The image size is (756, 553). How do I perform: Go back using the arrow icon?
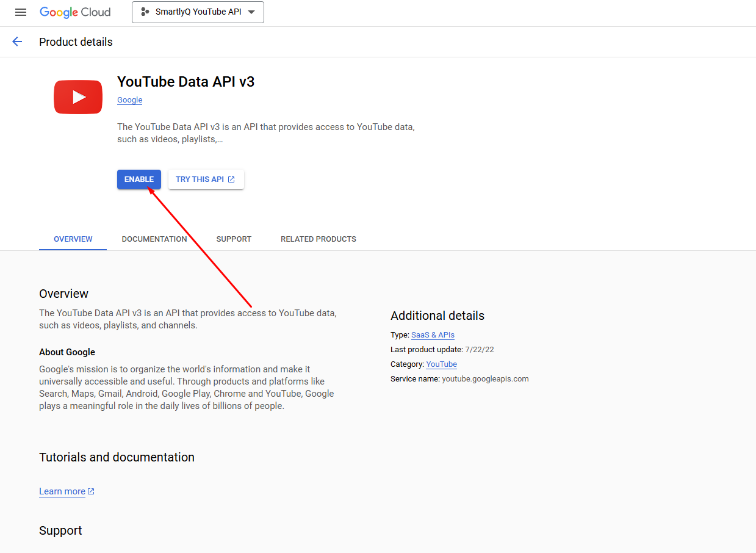click(17, 42)
